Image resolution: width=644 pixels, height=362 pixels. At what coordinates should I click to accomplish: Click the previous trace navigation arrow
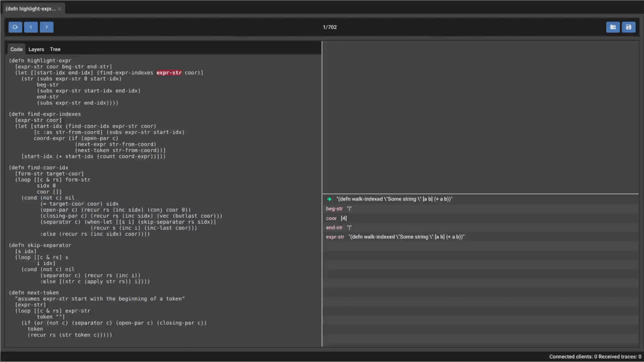coord(31,27)
